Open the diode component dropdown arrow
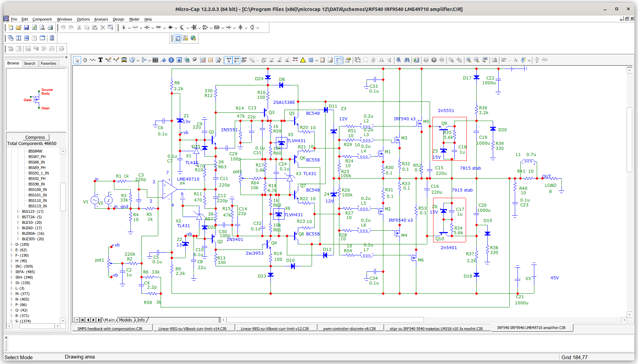Image resolution: width=638 pixels, height=364 pixels. click(176, 28)
